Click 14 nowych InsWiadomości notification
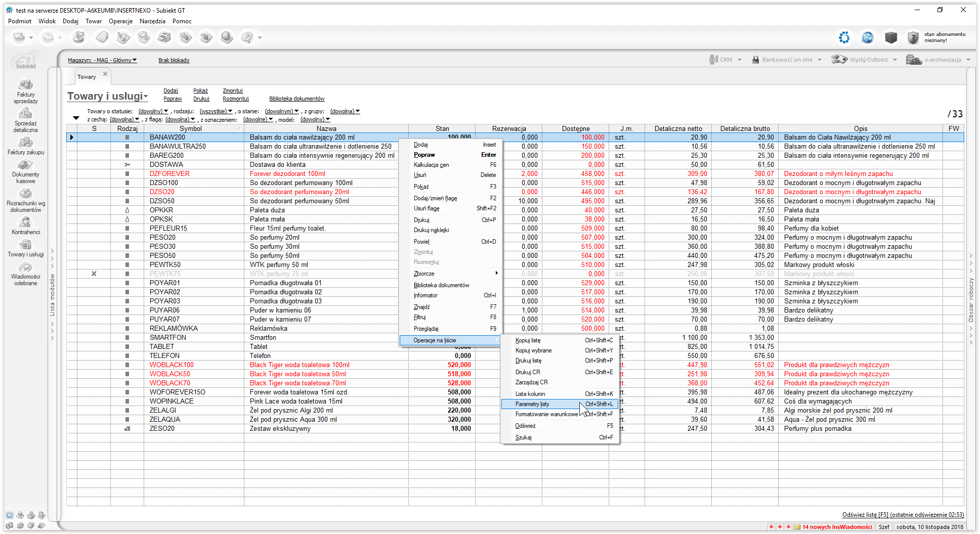The width and height of the screenshot is (980, 534). click(x=837, y=527)
